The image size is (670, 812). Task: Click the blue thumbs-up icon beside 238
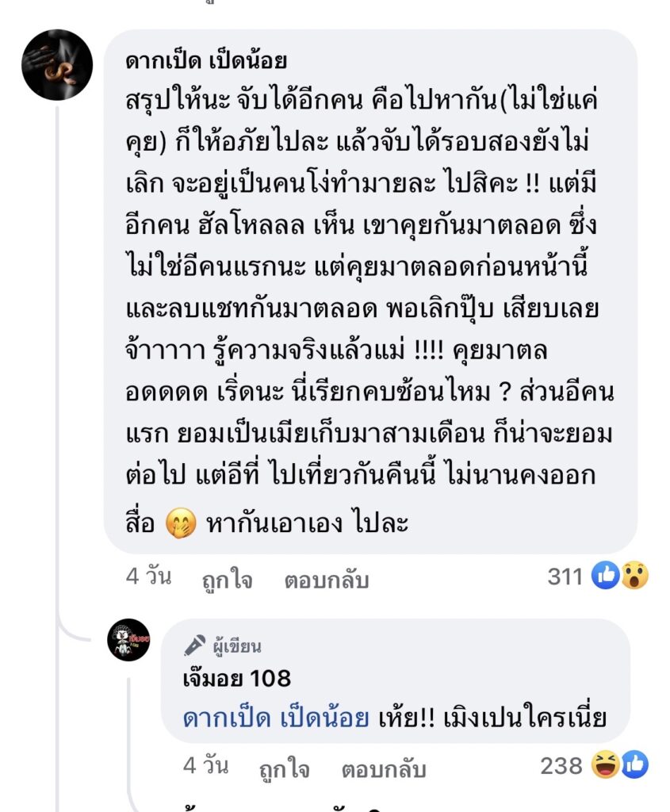634,766
